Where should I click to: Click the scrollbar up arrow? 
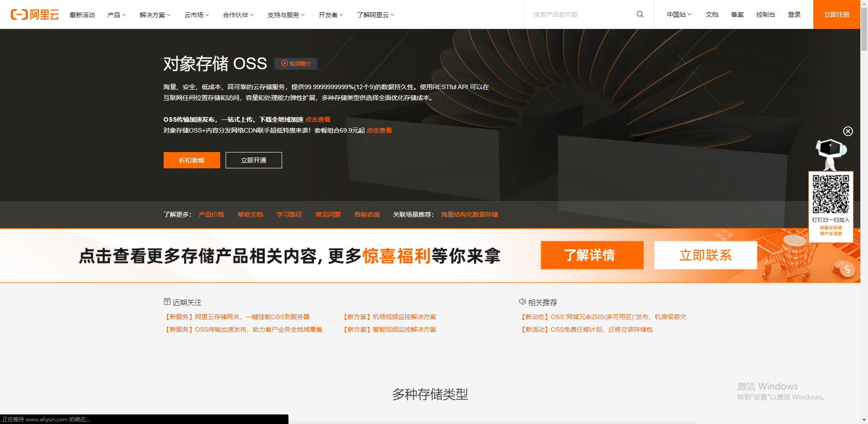point(864,3)
